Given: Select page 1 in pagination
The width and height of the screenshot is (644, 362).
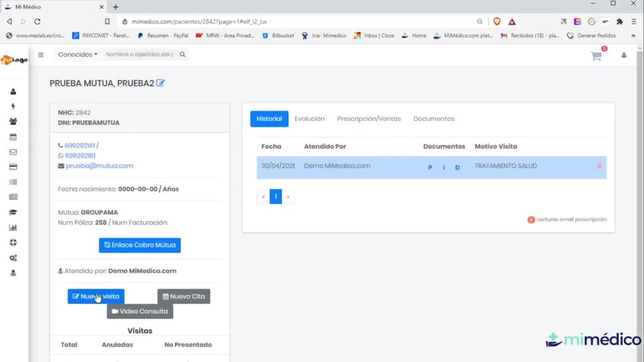Looking at the screenshot, I should tap(275, 197).
